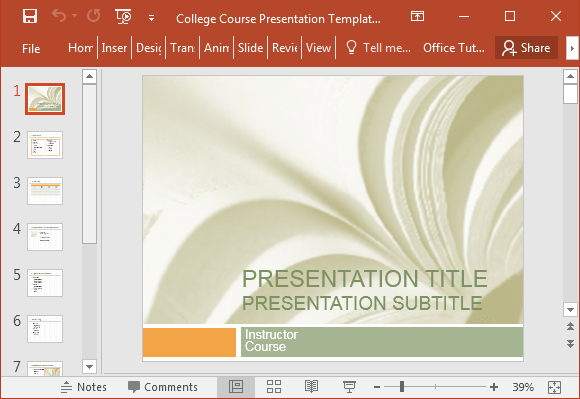Viewport: 580px width, 399px height.
Task: Switch to Reading view
Action: pyautogui.click(x=311, y=387)
